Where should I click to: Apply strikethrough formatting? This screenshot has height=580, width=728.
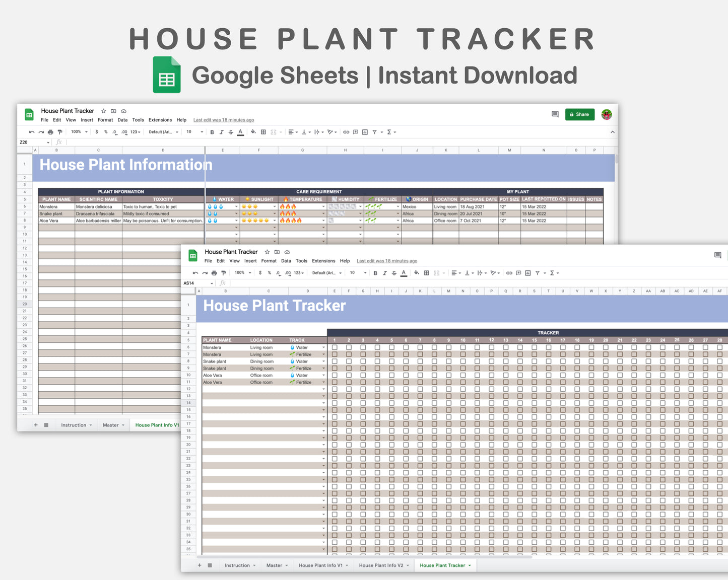pos(394,272)
